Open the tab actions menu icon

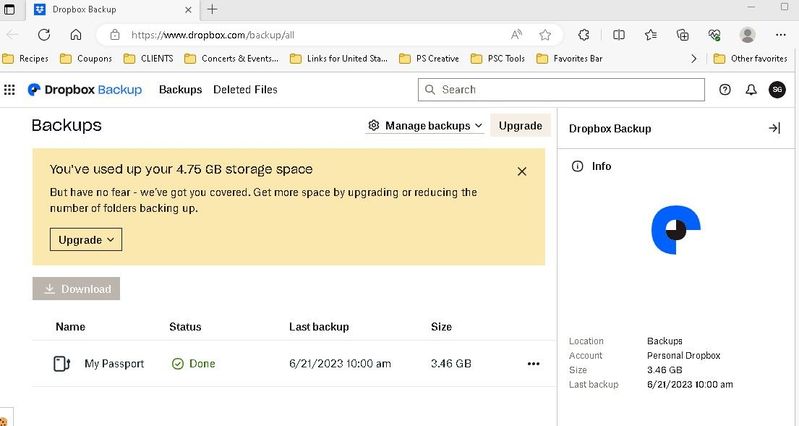[x=9, y=9]
